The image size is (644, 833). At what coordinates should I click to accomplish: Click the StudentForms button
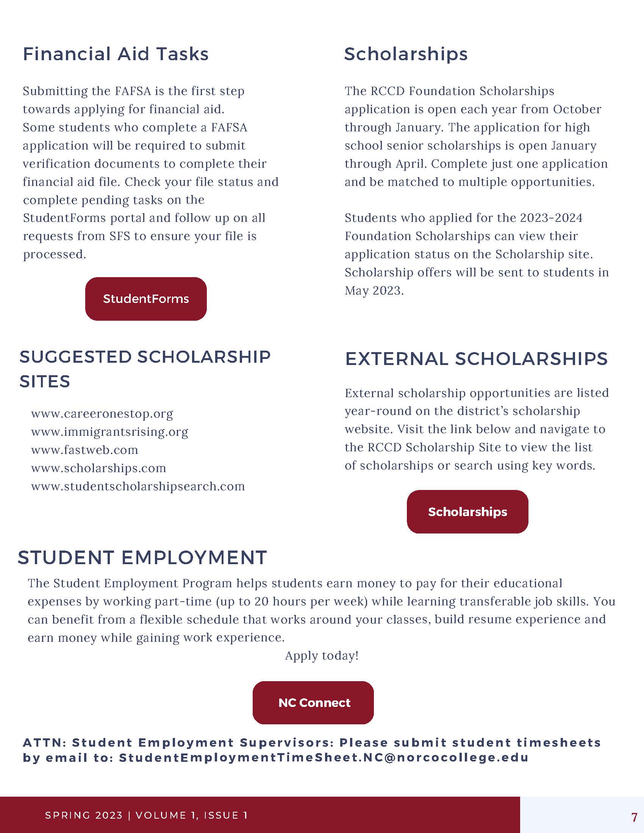[146, 299]
